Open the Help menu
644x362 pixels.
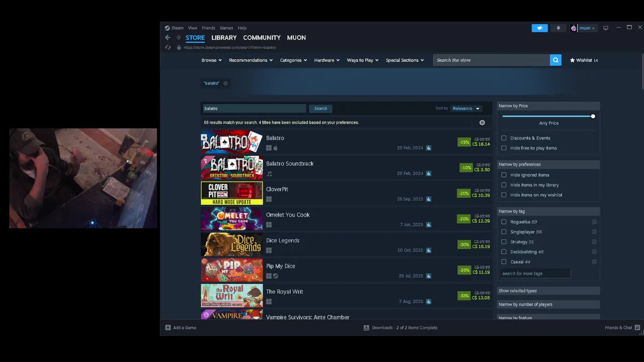pos(242,28)
